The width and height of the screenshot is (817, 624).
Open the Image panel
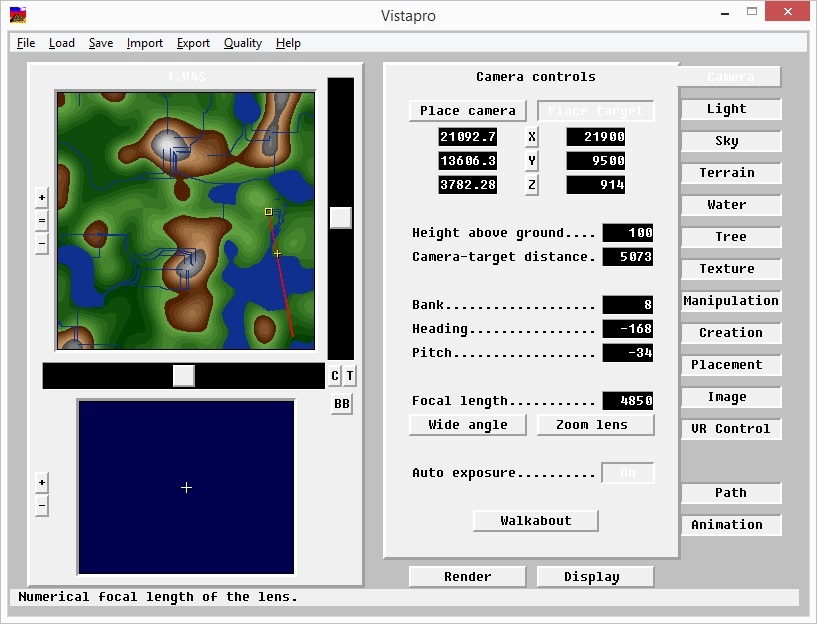[x=731, y=397]
